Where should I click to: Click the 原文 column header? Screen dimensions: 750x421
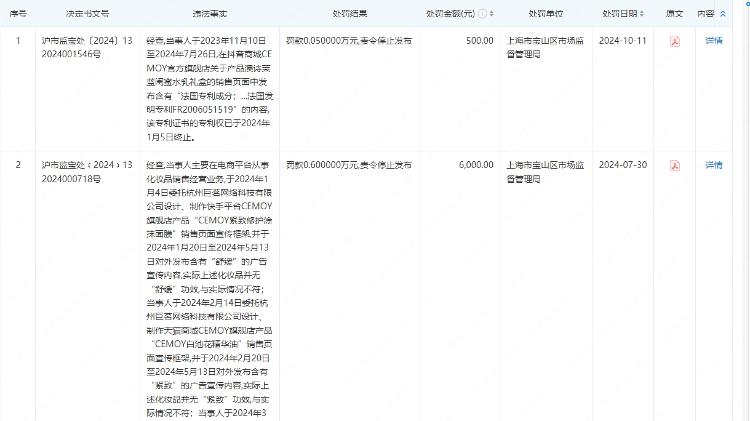point(674,15)
